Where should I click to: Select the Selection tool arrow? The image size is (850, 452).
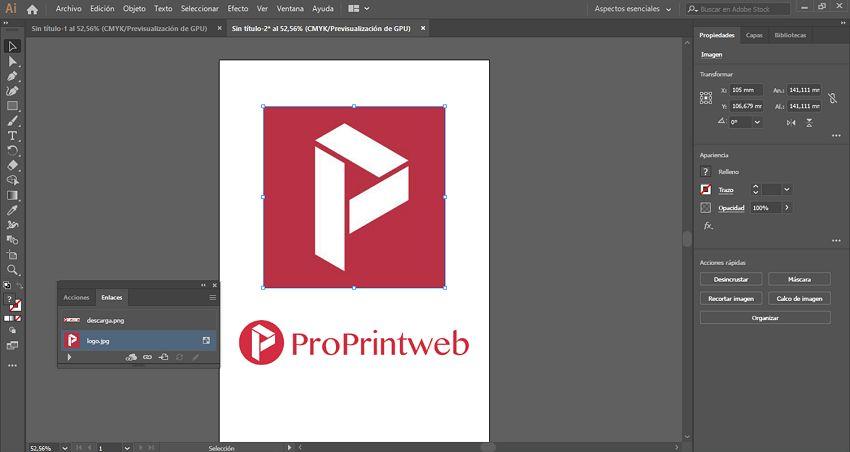click(x=12, y=47)
